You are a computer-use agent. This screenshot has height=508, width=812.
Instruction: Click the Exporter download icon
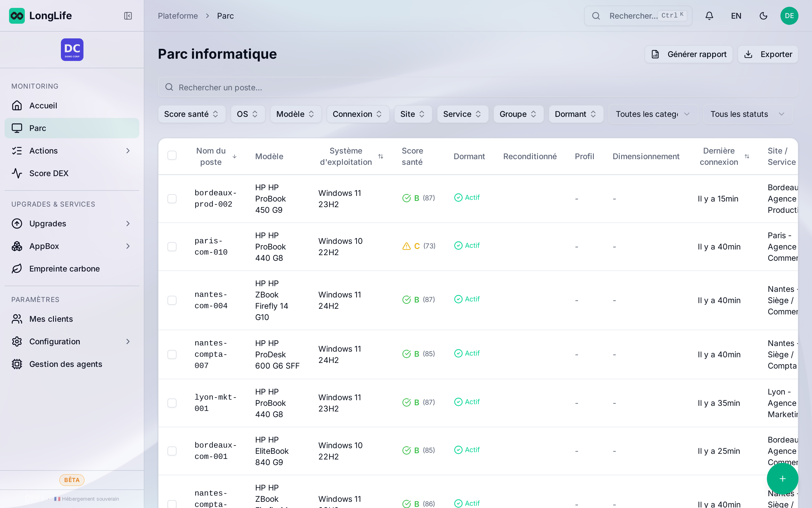748,54
